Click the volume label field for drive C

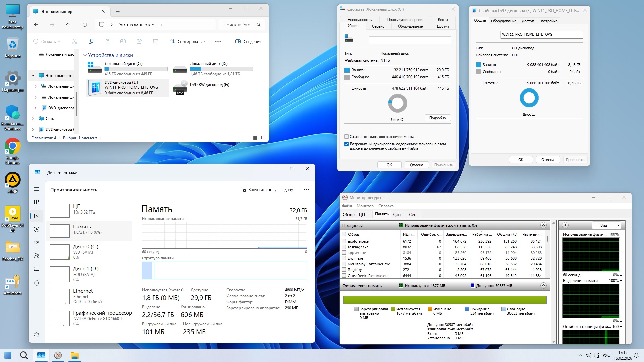tap(410, 40)
